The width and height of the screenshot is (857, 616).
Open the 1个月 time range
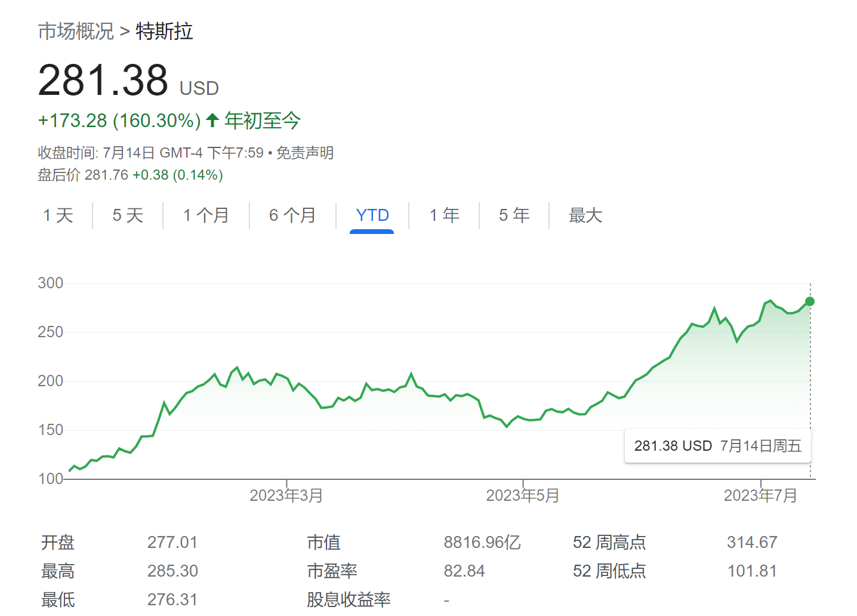pyautogui.click(x=205, y=215)
